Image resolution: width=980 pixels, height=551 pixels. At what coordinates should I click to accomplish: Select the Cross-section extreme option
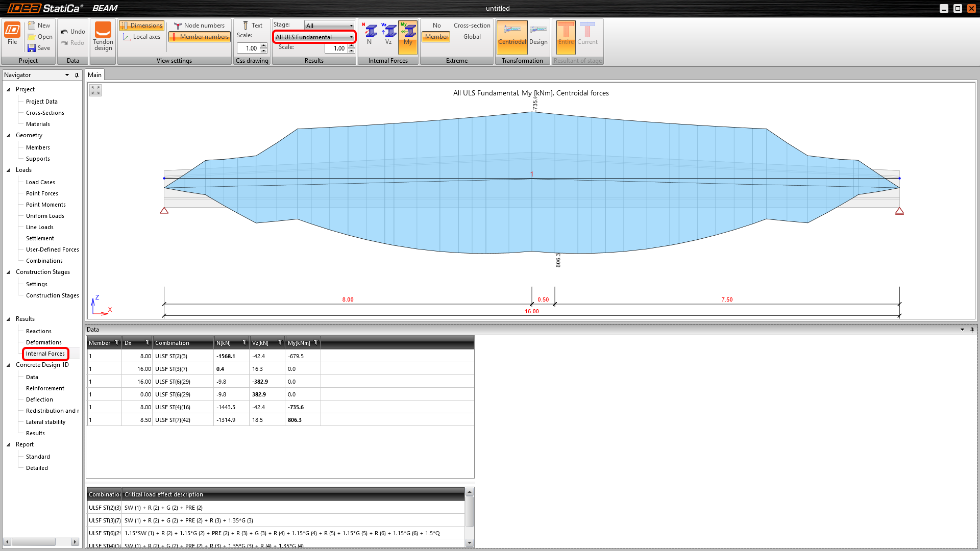point(472,26)
